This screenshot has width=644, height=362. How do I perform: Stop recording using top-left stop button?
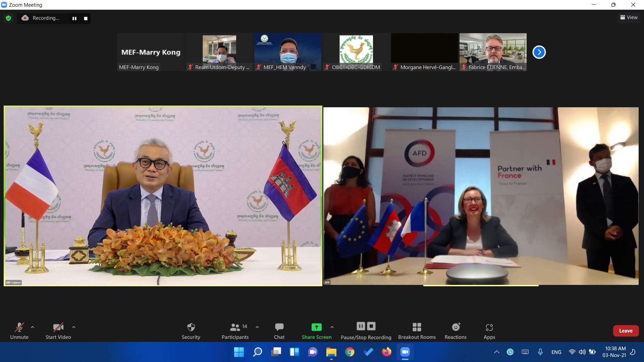tap(86, 18)
